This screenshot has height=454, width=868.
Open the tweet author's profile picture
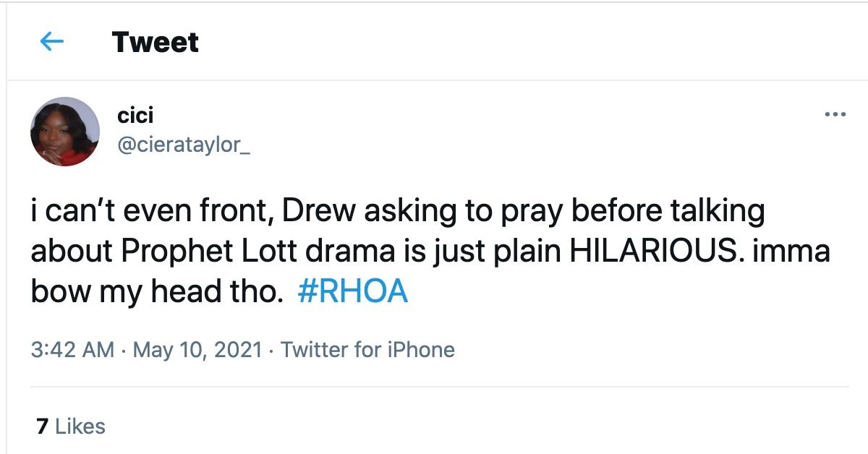64,130
